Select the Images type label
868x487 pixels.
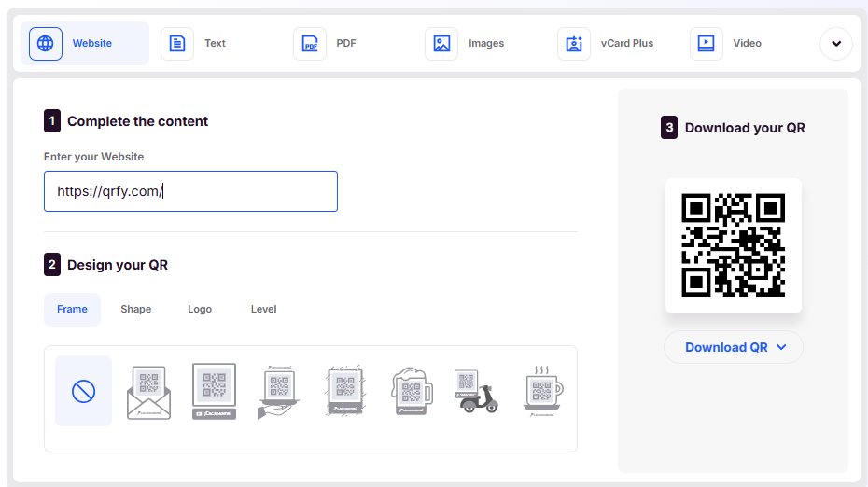click(486, 43)
